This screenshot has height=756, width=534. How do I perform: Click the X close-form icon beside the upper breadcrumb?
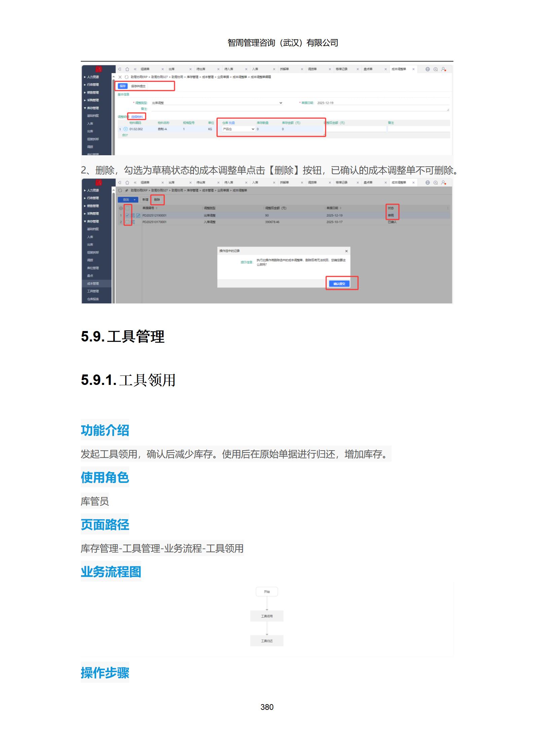pos(120,77)
